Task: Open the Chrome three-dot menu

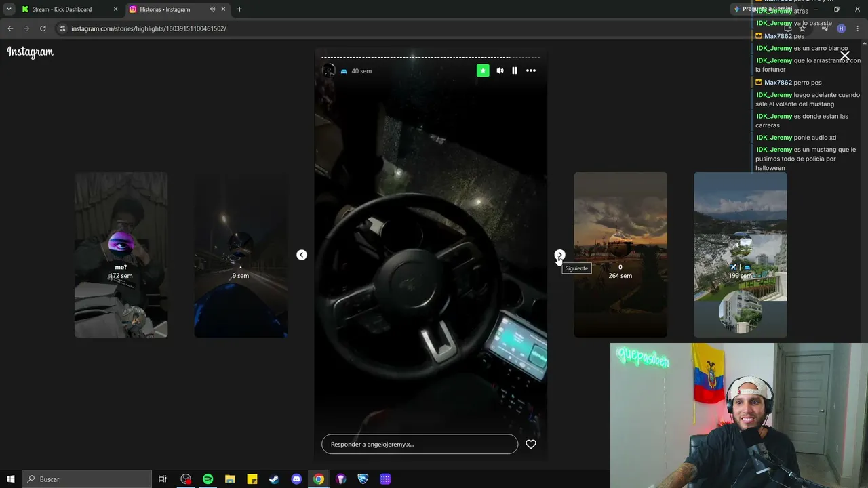Action: point(858,28)
